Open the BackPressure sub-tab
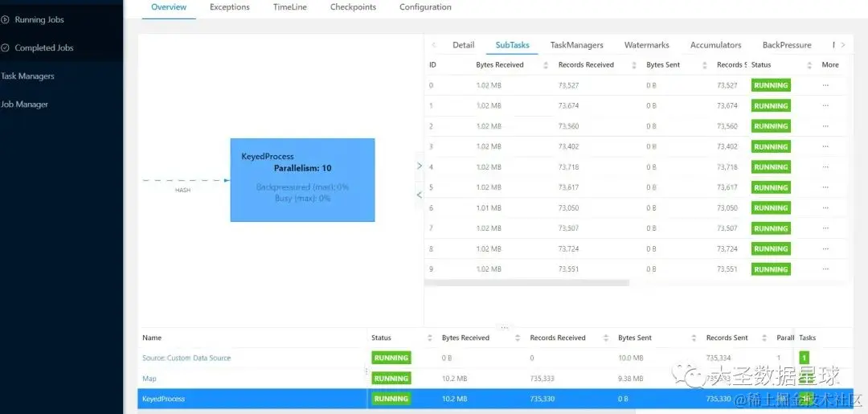 click(x=787, y=45)
